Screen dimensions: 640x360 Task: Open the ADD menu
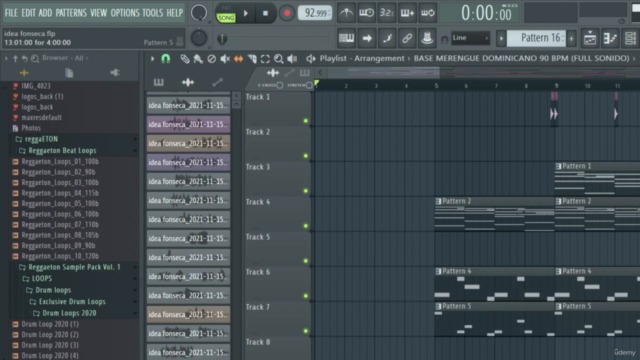45,13
